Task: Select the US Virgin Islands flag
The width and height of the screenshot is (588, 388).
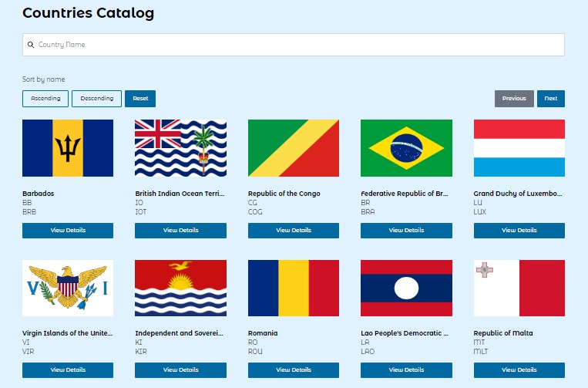Action: coord(68,288)
